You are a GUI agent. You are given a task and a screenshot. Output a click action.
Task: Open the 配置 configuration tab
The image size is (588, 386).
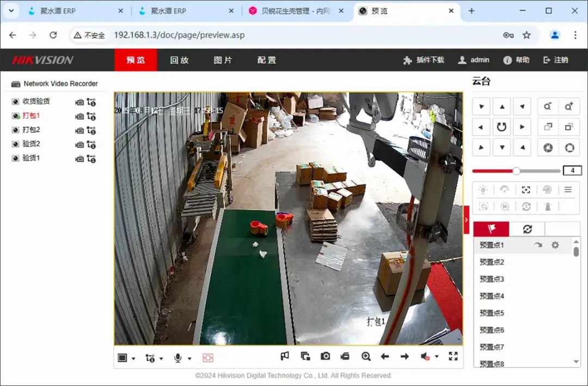pyautogui.click(x=266, y=60)
